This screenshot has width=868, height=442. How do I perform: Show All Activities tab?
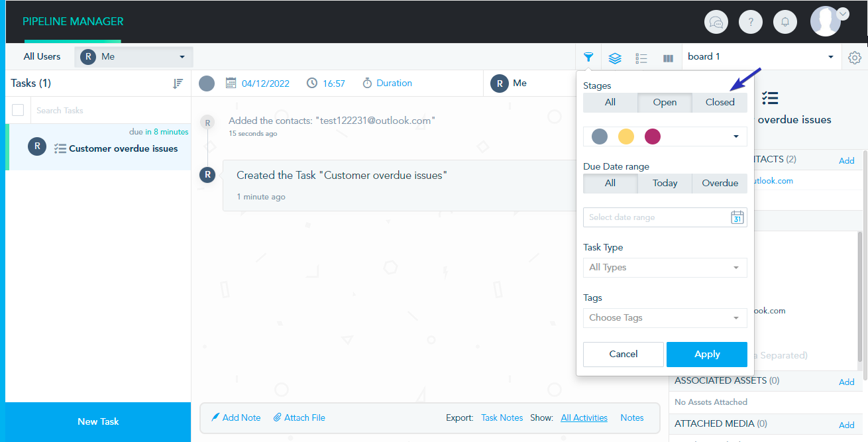click(x=584, y=417)
